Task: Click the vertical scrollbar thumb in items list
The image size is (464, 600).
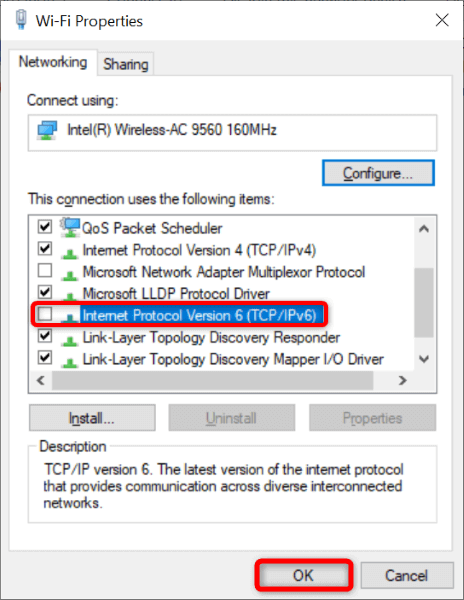Action: [x=424, y=302]
